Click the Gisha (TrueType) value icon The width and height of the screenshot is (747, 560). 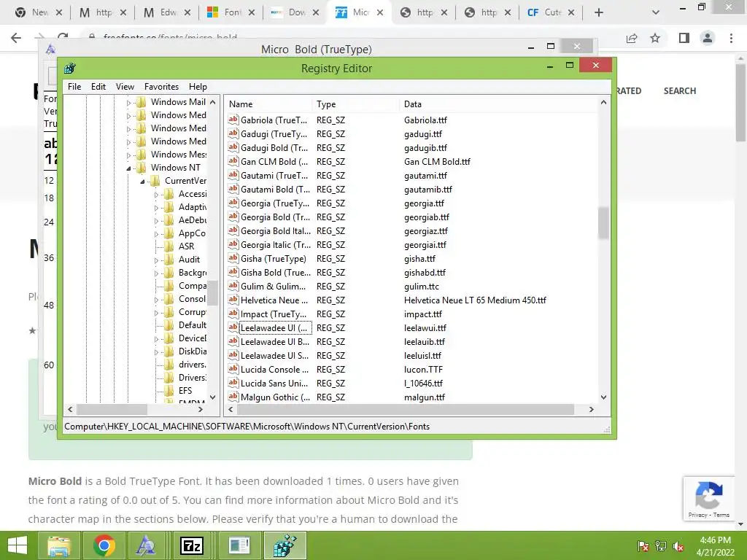(x=233, y=258)
